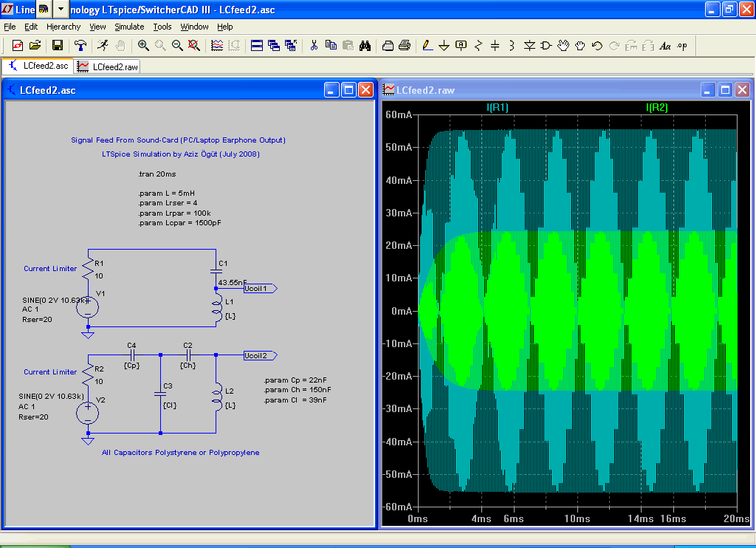
Task: Open the View menu
Action: pyautogui.click(x=97, y=27)
